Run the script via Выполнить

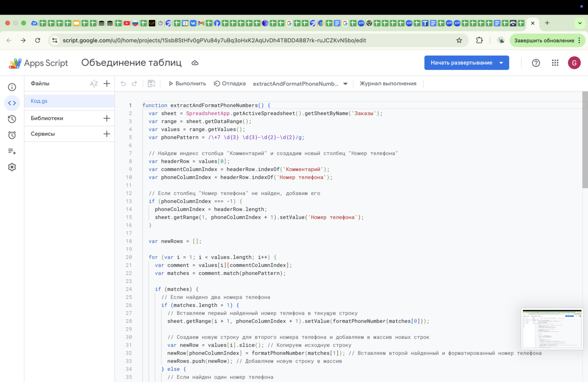187,83
